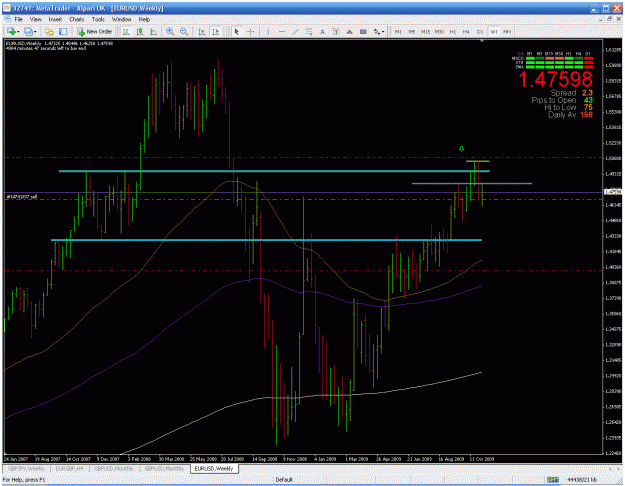Switch to the EURGBP,H4 chart tab
The width and height of the screenshot is (625, 486).
tap(69, 469)
